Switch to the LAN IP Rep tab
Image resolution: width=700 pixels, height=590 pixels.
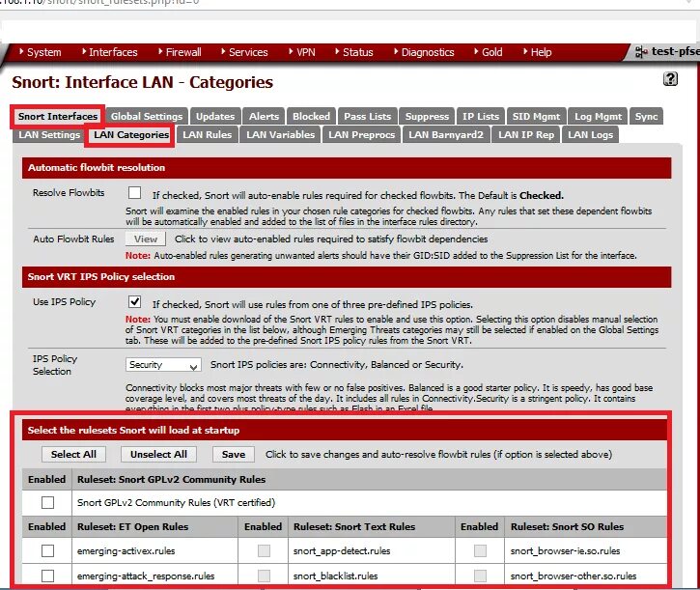[526, 135]
